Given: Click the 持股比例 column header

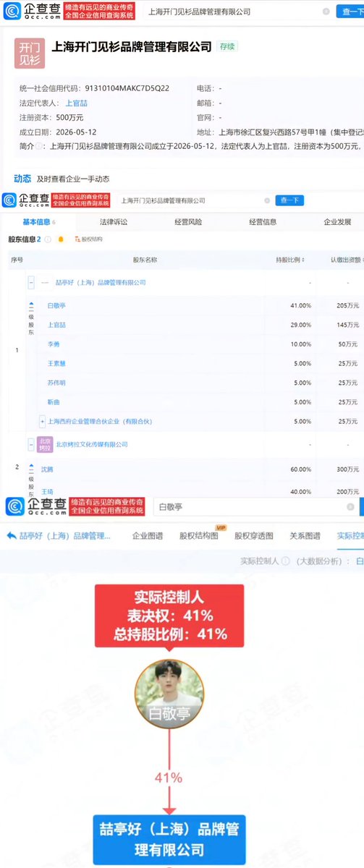Looking at the screenshot, I should click(289, 260).
